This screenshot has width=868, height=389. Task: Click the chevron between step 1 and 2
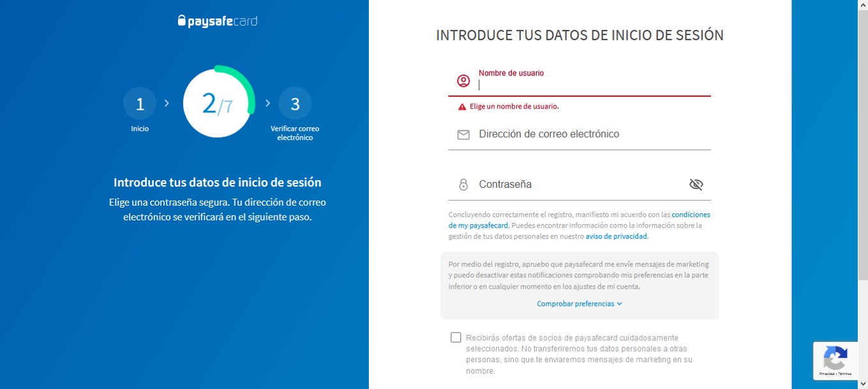pyautogui.click(x=167, y=103)
